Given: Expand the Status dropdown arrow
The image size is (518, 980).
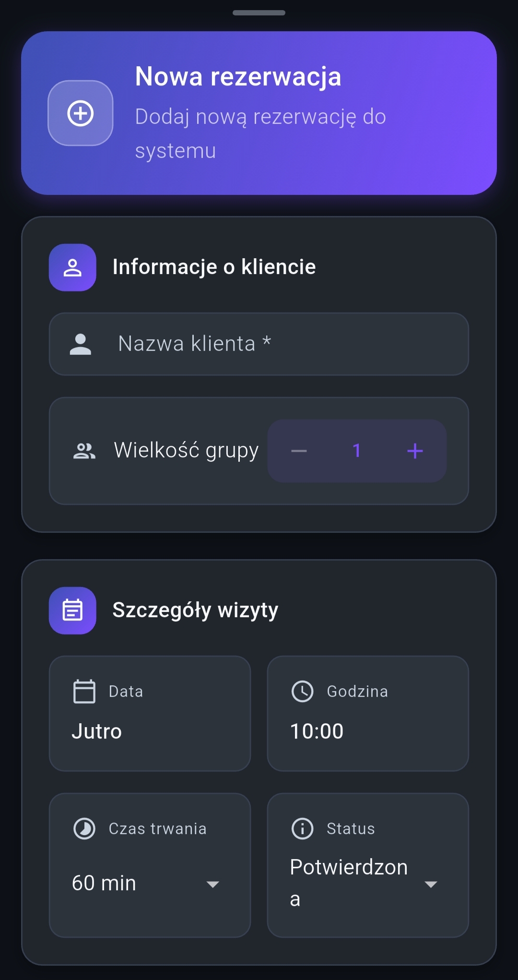Looking at the screenshot, I should [x=431, y=884].
